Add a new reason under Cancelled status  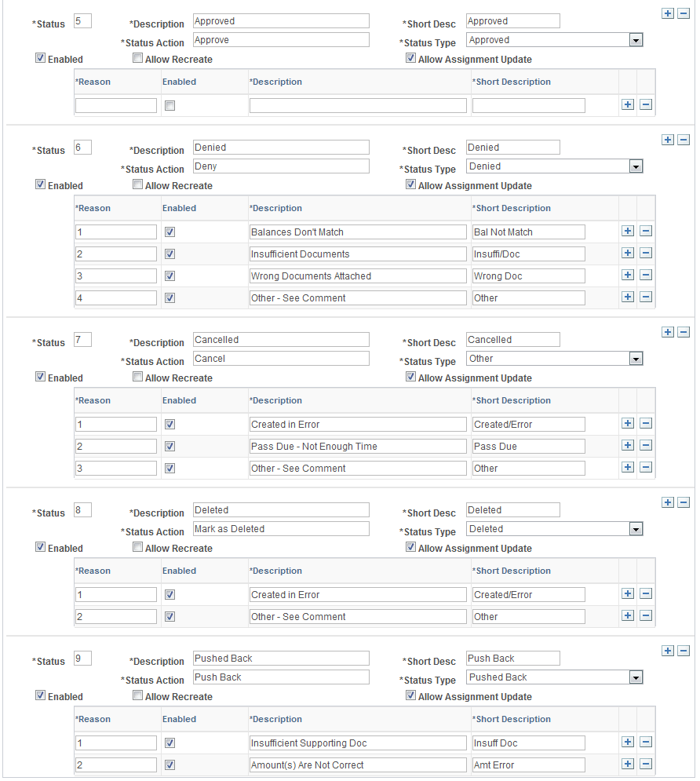coord(628,423)
